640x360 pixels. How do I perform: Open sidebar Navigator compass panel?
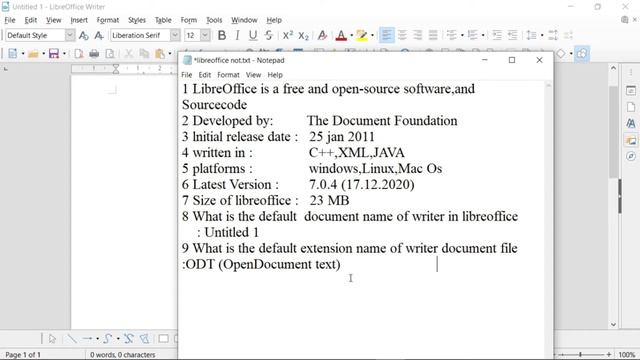click(x=631, y=156)
